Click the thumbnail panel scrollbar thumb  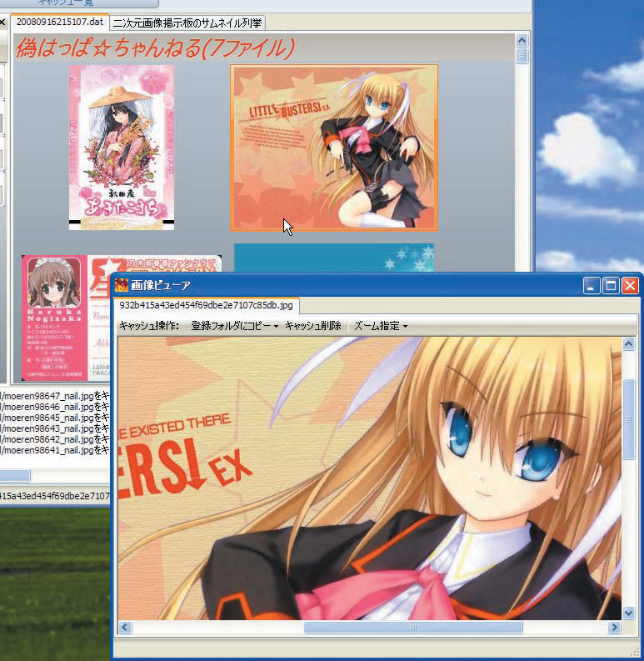(x=522, y=56)
